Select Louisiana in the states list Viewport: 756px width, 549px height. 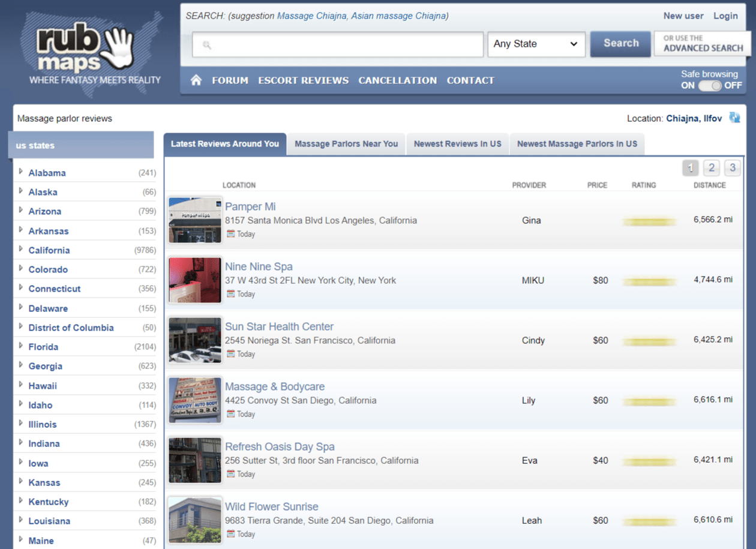pyautogui.click(x=49, y=521)
